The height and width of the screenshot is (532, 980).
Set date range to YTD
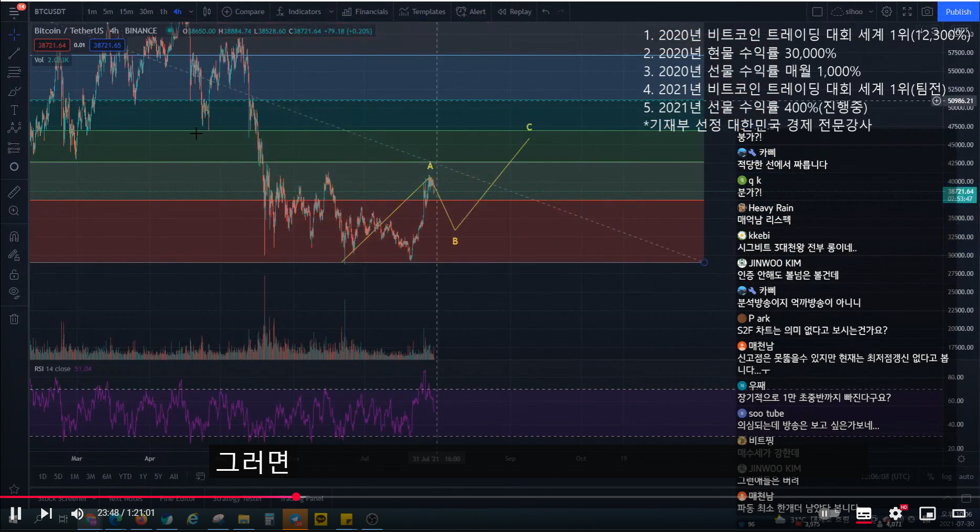click(x=125, y=476)
